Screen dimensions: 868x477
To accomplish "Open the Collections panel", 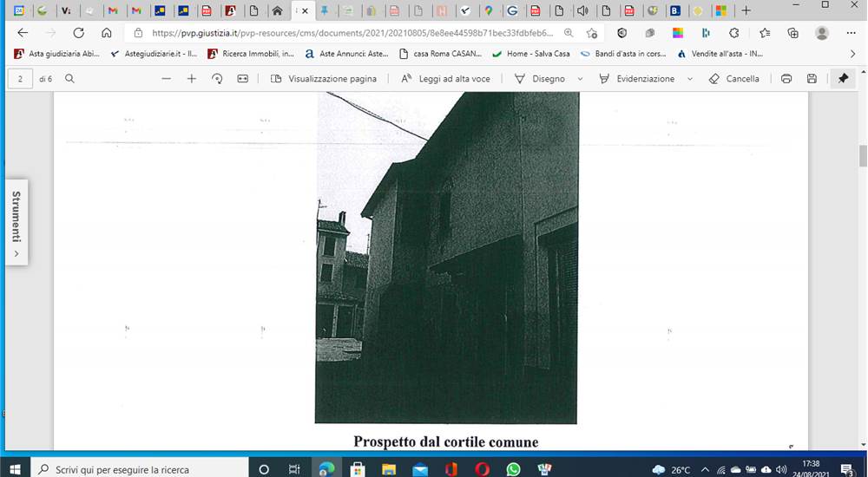I will click(x=792, y=33).
